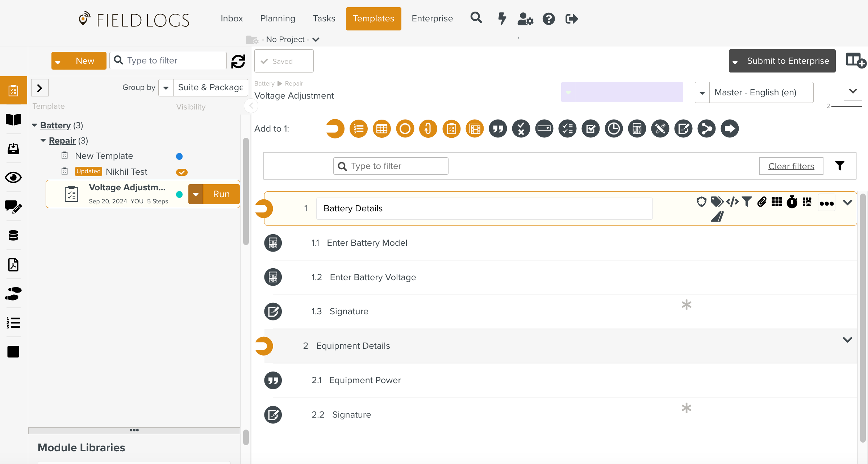Toggle New Template blue visibility dot

coord(179,156)
